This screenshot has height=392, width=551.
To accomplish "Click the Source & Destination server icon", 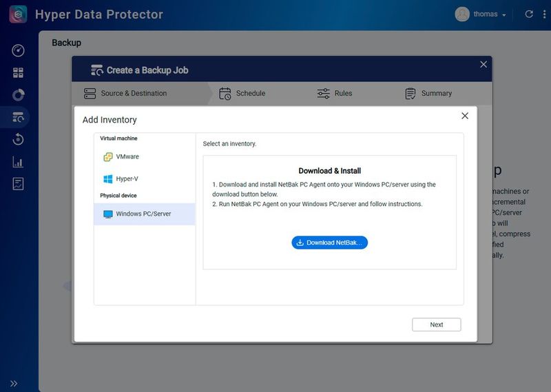I will coord(90,94).
